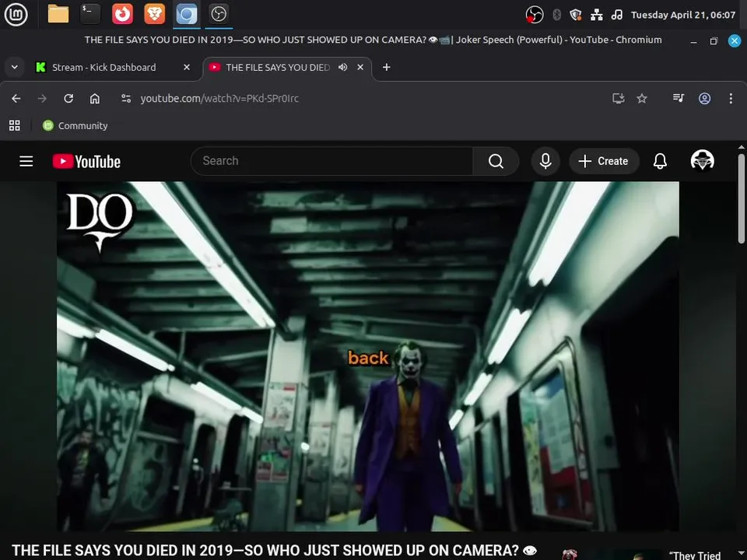Click the Create button
This screenshot has width=747, height=560.
click(604, 161)
